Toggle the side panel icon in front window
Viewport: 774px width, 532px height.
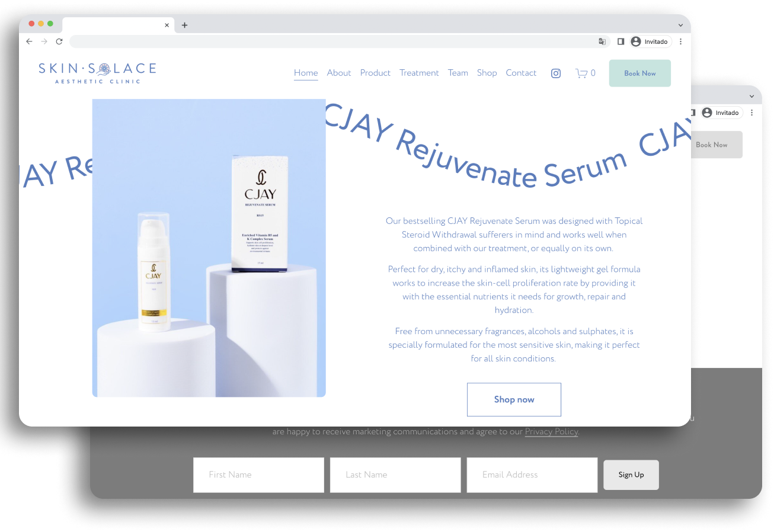click(x=621, y=41)
